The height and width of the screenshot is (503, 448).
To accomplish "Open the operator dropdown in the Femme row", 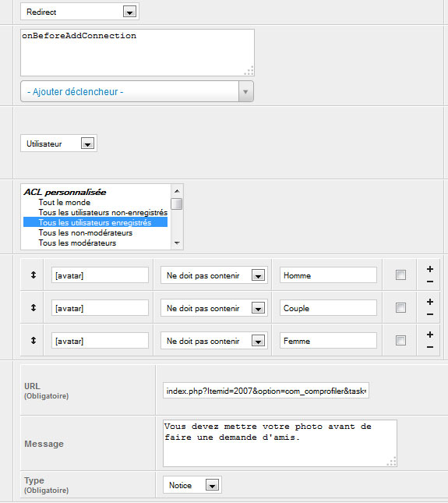I will click(213, 341).
